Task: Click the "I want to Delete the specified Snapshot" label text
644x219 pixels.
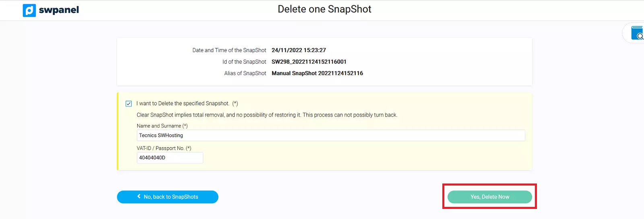Action: 183,104
